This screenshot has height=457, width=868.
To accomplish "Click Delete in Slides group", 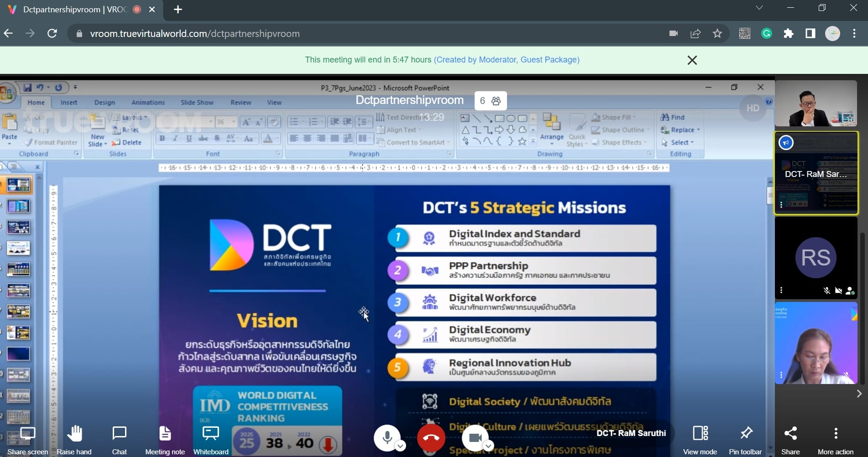I will [x=127, y=142].
